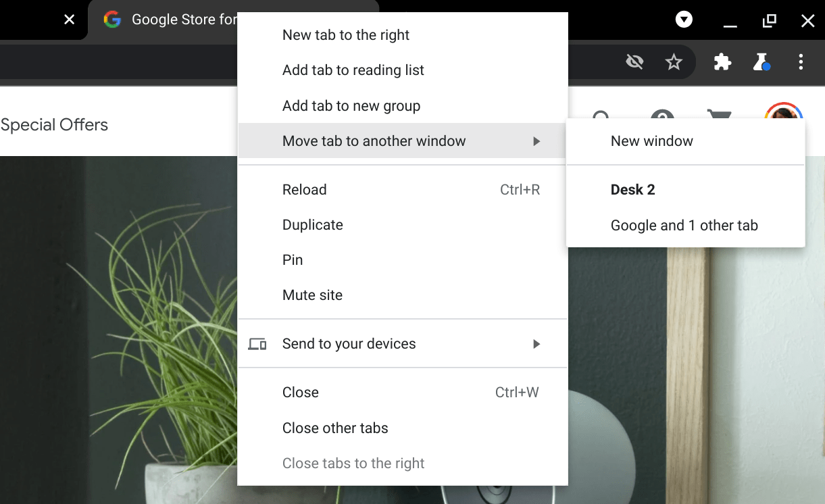825x504 pixels.
Task: Click the crossed-out eye icon in address bar
Action: pos(634,63)
